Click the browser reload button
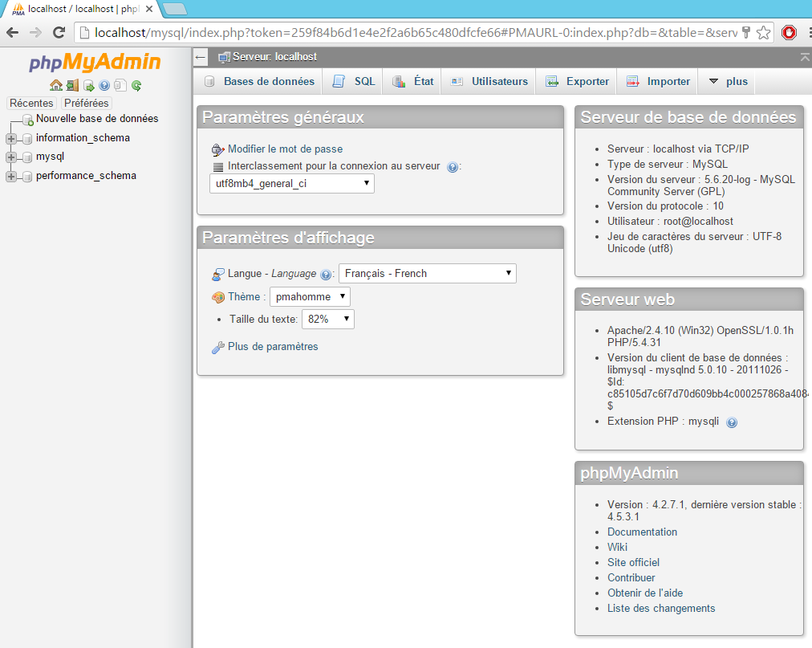812x648 pixels. 59,33
